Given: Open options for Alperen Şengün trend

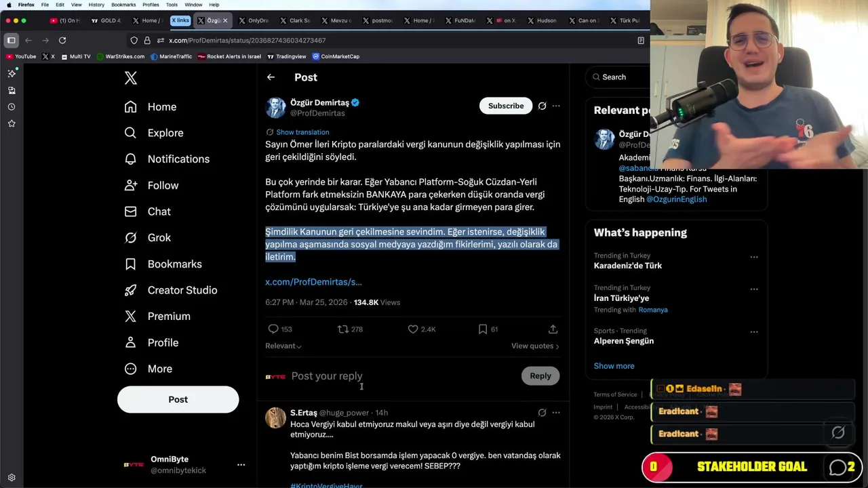Looking at the screenshot, I should click(x=754, y=332).
